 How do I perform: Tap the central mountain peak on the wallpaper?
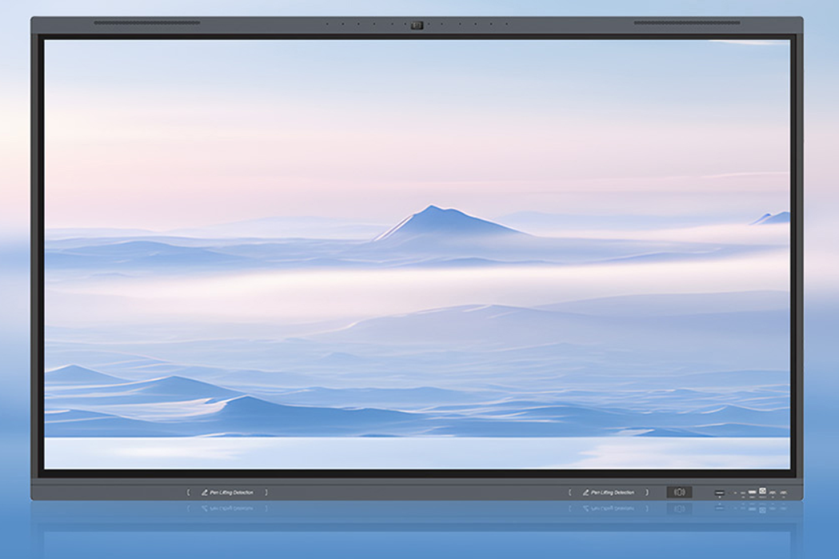[430, 209]
